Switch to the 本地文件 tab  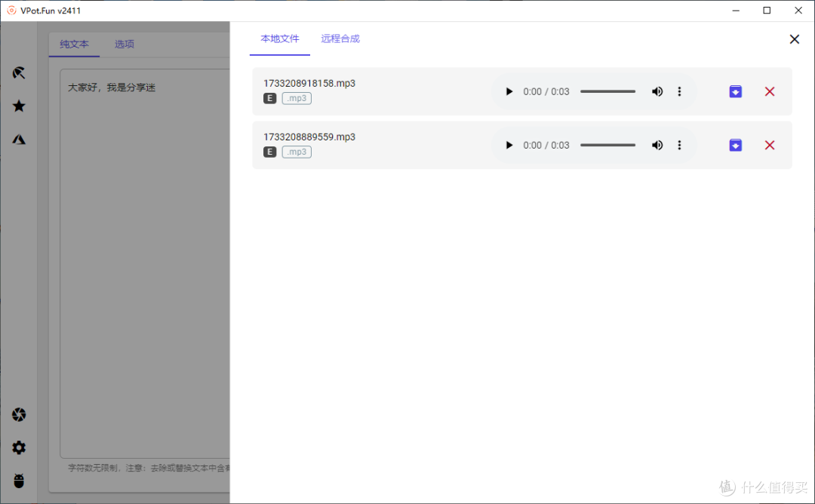[x=280, y=39]
